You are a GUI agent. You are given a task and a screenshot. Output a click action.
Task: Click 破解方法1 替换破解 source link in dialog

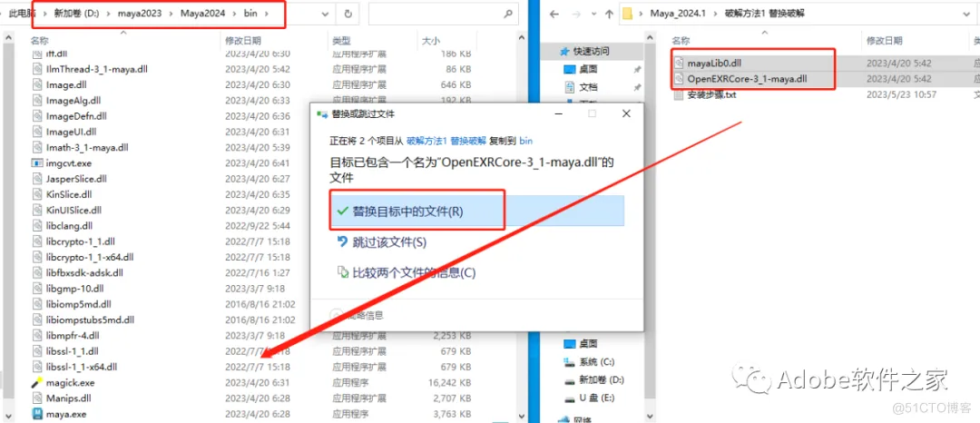coord(446,142)
